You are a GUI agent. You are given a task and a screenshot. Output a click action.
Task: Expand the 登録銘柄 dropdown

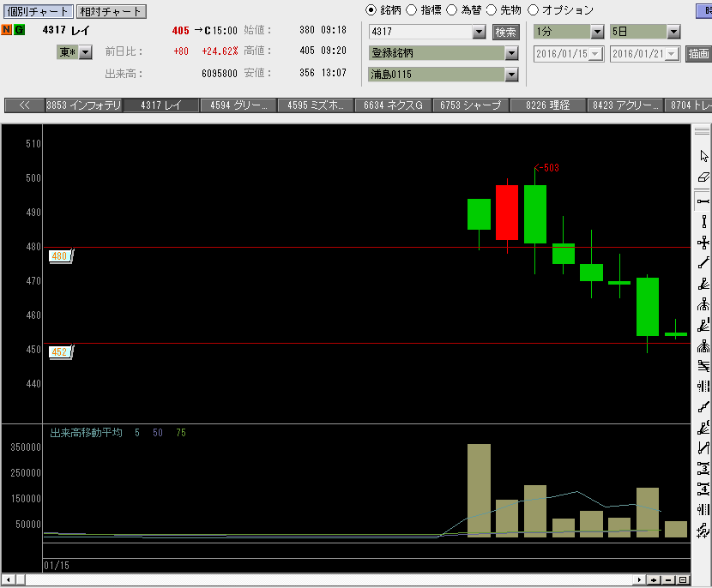(x=512, y=53)
